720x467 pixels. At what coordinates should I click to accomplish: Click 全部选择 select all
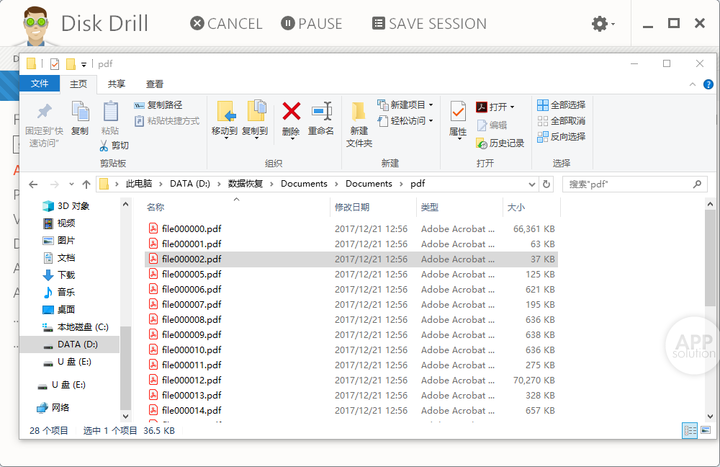pos(561,105)
